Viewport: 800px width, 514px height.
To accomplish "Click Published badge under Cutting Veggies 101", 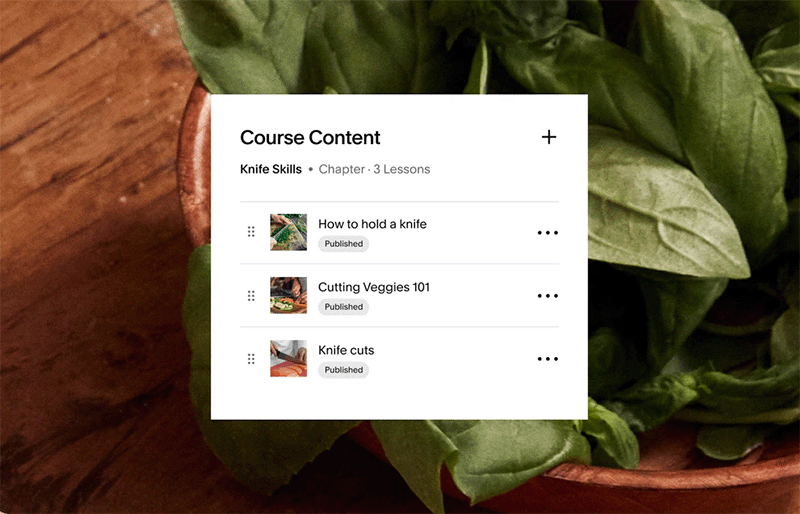I will pos(343,307).
